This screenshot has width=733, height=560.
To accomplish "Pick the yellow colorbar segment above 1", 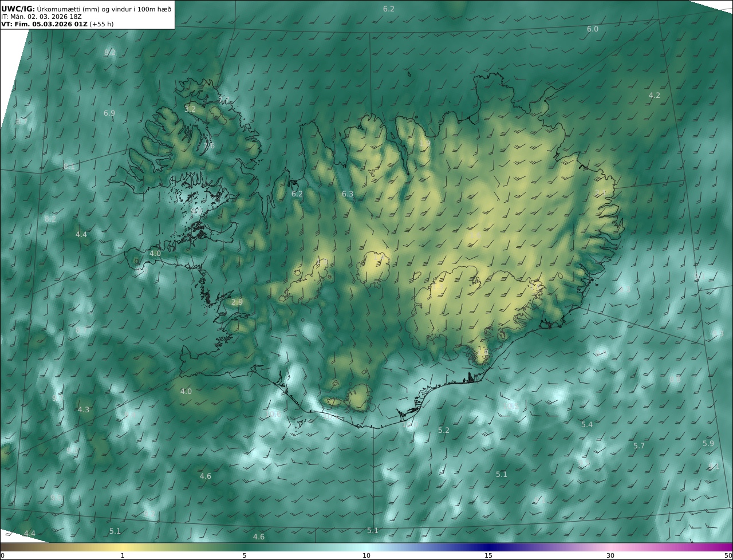I will [123, 547].
